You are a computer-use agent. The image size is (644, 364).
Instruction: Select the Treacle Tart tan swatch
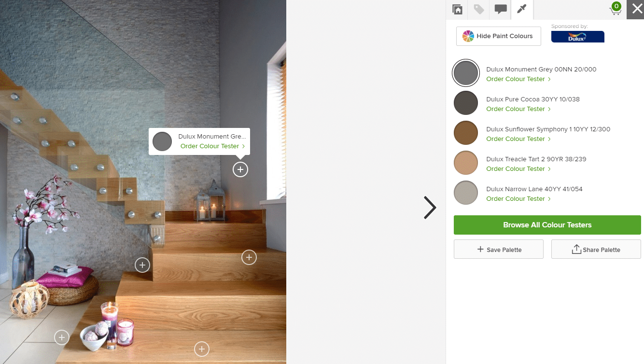point(466,163)
